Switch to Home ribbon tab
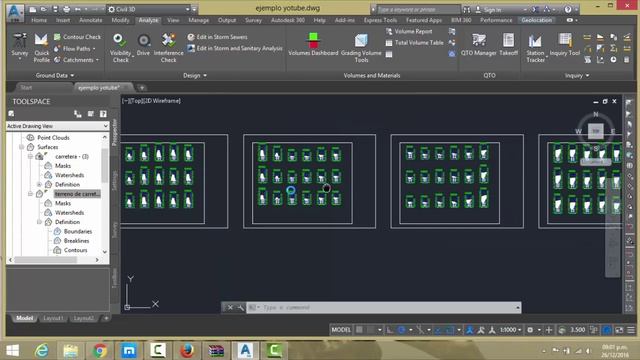 coord(39,20)
